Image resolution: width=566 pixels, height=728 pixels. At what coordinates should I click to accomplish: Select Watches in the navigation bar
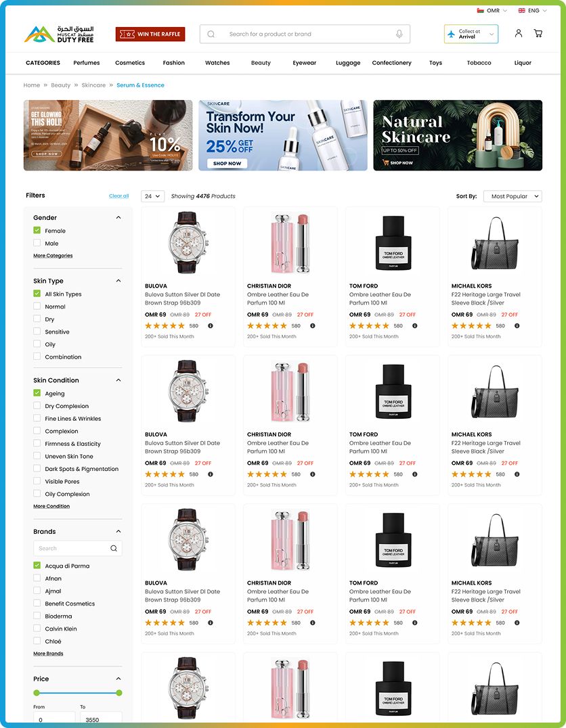217,63
